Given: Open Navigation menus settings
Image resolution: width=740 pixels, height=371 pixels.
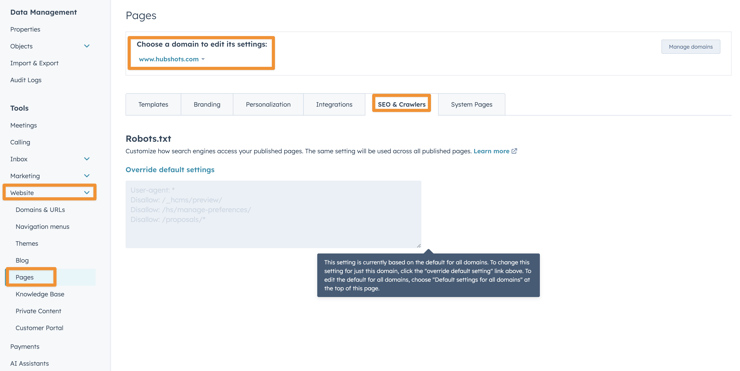Looking at the screenshot, I should pyautogui.click(x=42, y=227).
